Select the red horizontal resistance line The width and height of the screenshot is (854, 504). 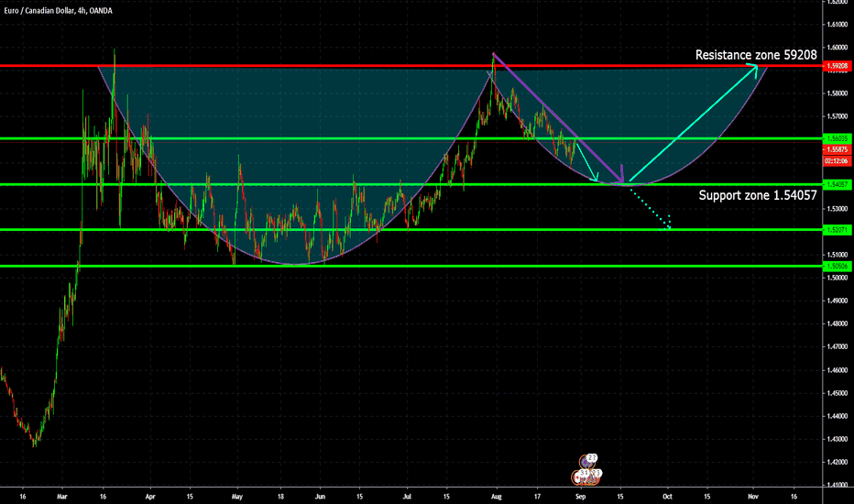tap(411, 66)
